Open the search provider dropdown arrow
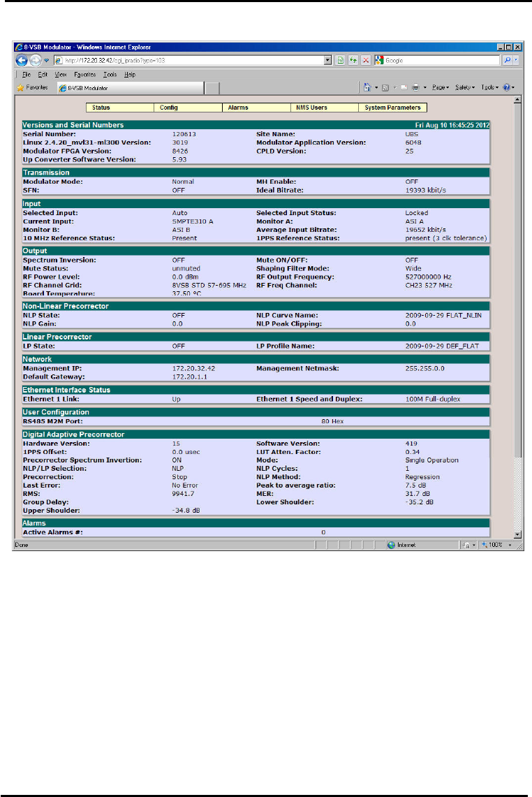Screen dimensions: 532x797 click(516, 61)
